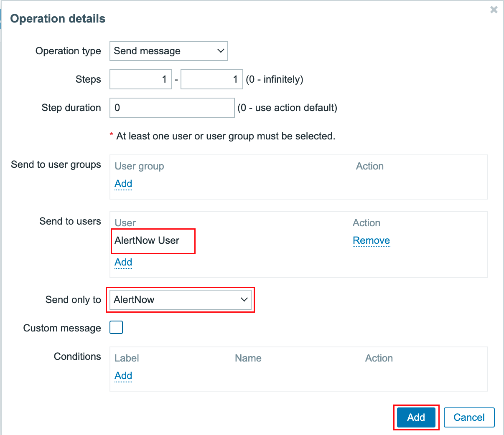Click the Custom message label
Screen dimensions: 504x435
pyautogui.click(x=62, y=328)
